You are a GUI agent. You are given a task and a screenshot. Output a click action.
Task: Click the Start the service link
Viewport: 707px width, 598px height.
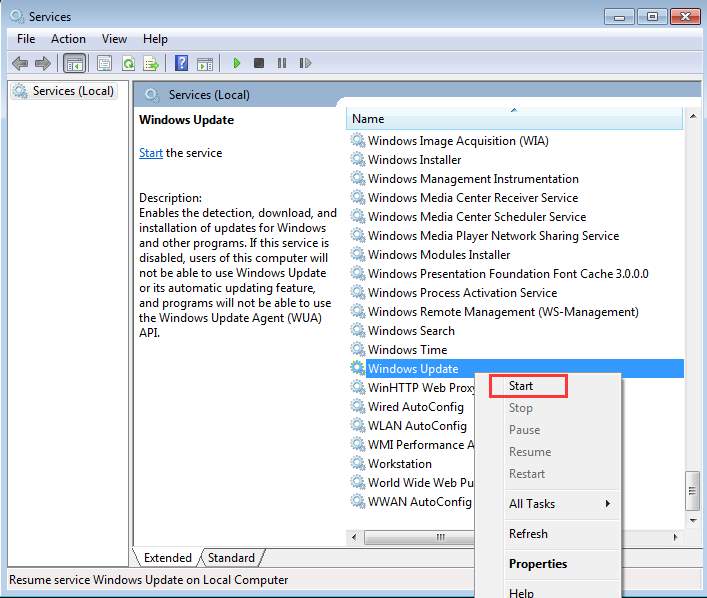coord(151,153)
